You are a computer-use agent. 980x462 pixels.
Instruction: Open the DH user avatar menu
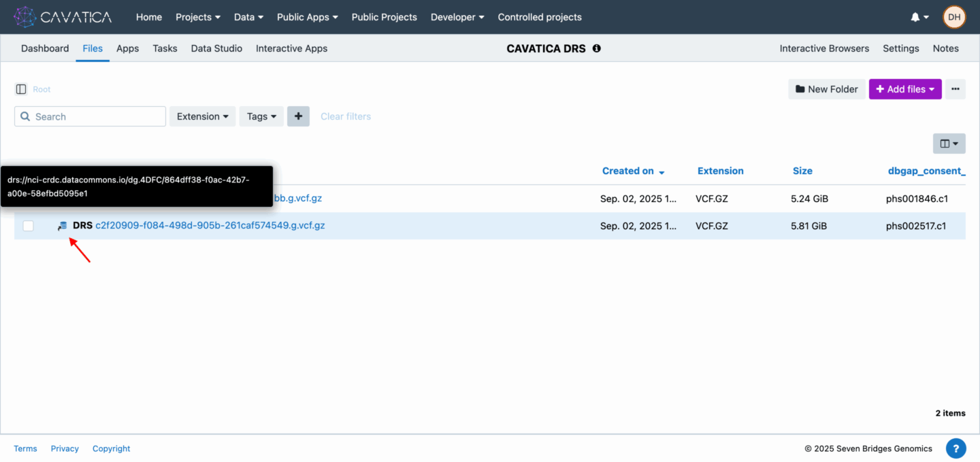pos(953,16)
